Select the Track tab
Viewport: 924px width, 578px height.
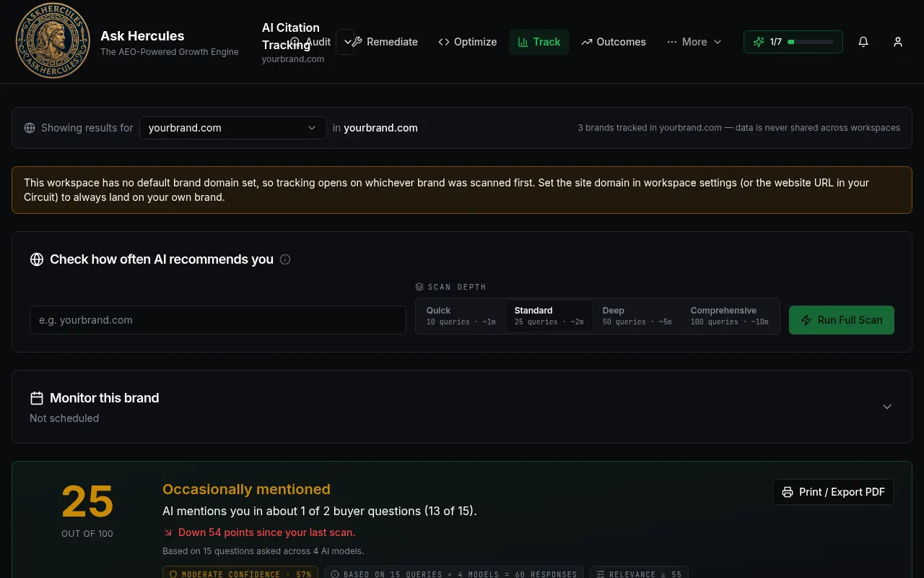[539, 42]
